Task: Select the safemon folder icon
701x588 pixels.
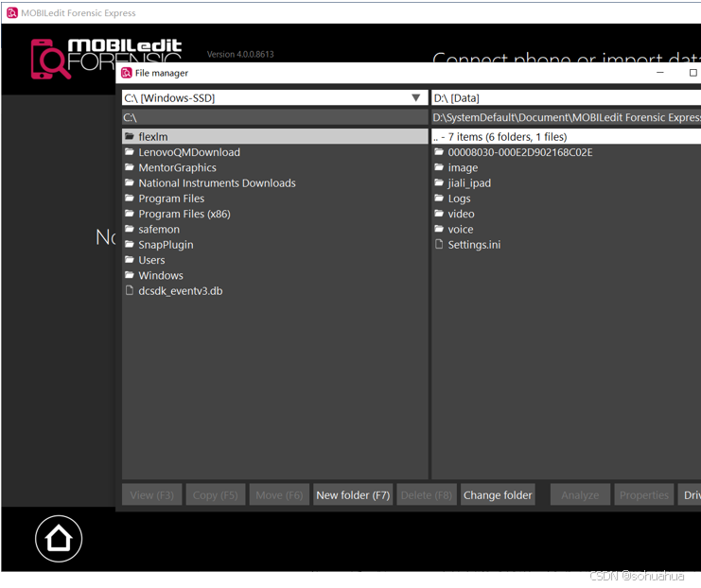Action: tap(130, 229)
